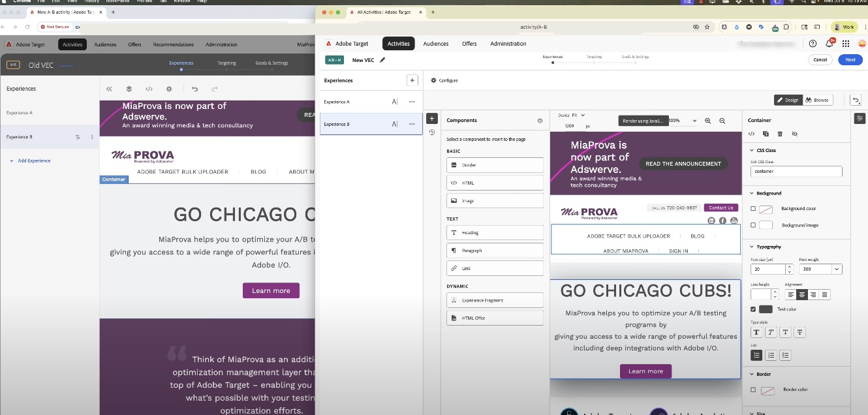Go to Targeting step in Old VEC window

(226, 63)
